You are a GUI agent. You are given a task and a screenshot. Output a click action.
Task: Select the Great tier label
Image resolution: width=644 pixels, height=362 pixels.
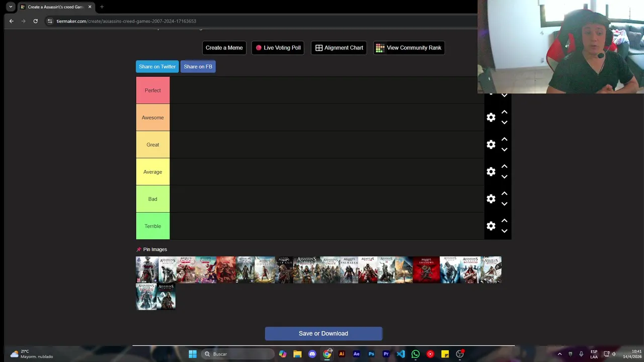point(153,145)
